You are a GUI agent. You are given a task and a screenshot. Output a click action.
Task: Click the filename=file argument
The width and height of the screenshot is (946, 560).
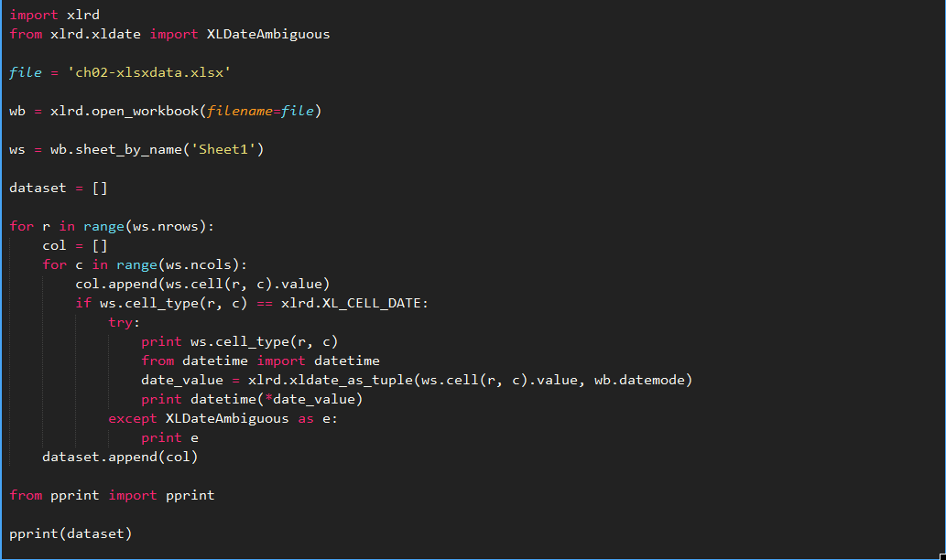pos(260,111)
